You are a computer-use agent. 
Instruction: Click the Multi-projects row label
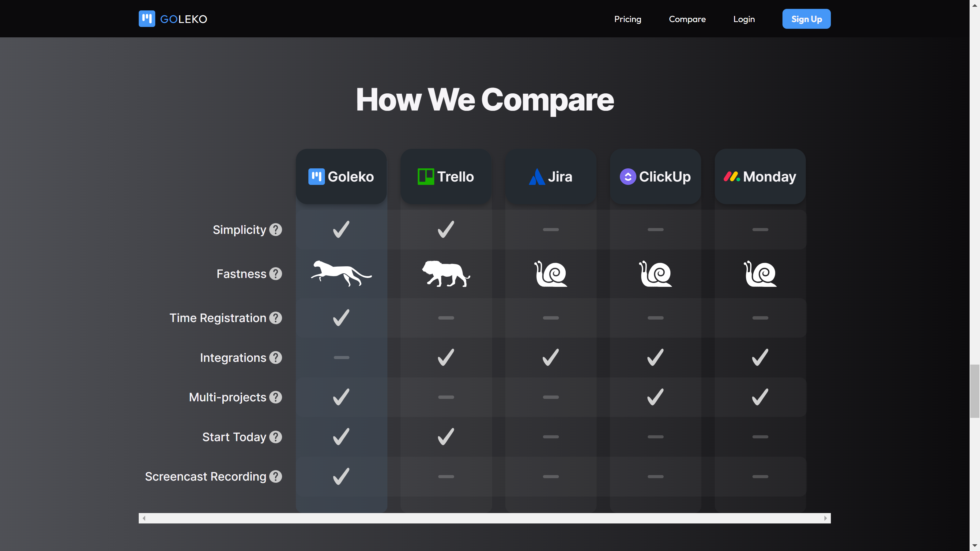[x=228, y=397]
